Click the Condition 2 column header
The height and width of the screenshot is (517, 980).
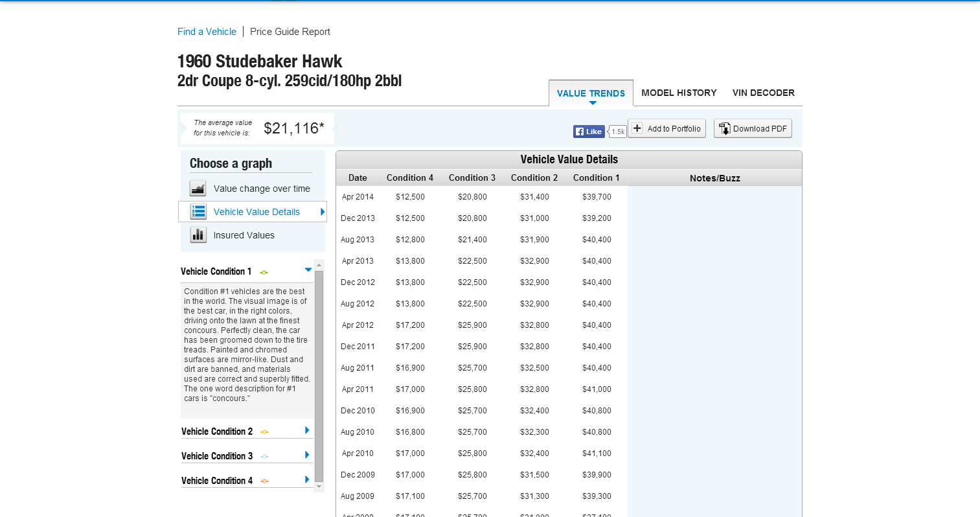(x=534, y=178)
